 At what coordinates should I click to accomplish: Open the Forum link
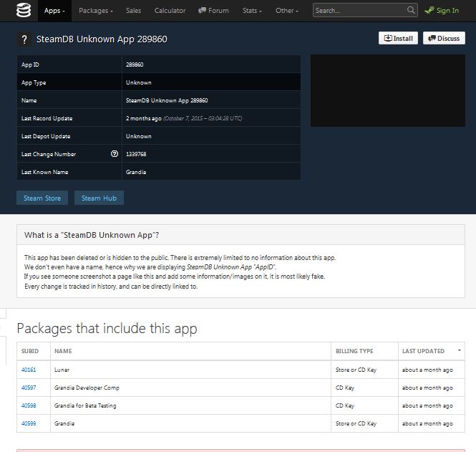click(213, 11)
